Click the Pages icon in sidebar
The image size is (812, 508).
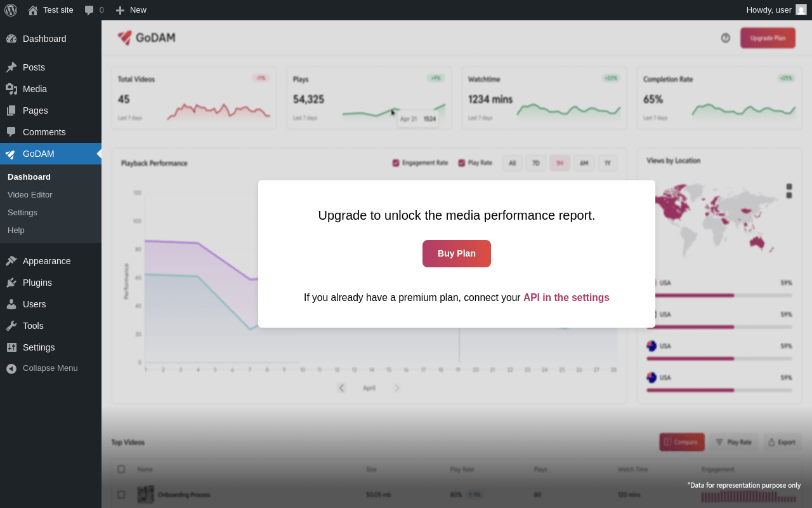(11, 110)
